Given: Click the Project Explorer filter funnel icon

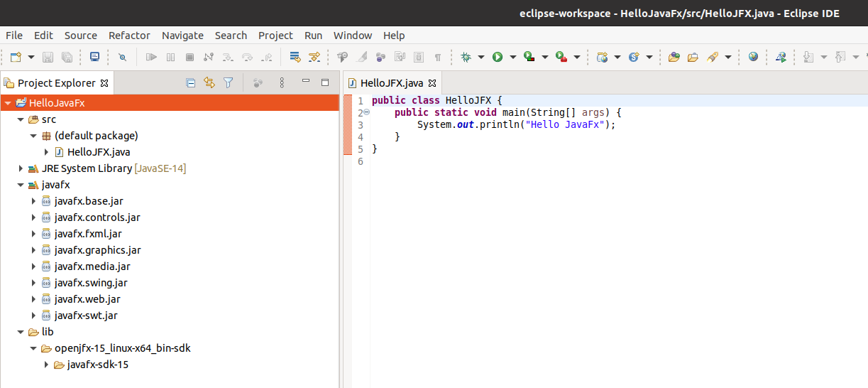Looking at the screenshot, I should pos(228,83).
